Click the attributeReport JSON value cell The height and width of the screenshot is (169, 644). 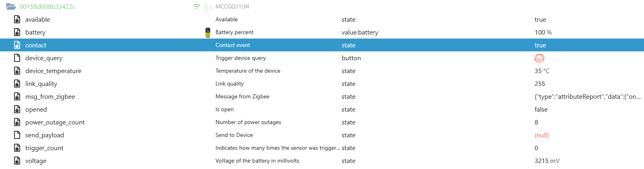(x=587, y=97)
